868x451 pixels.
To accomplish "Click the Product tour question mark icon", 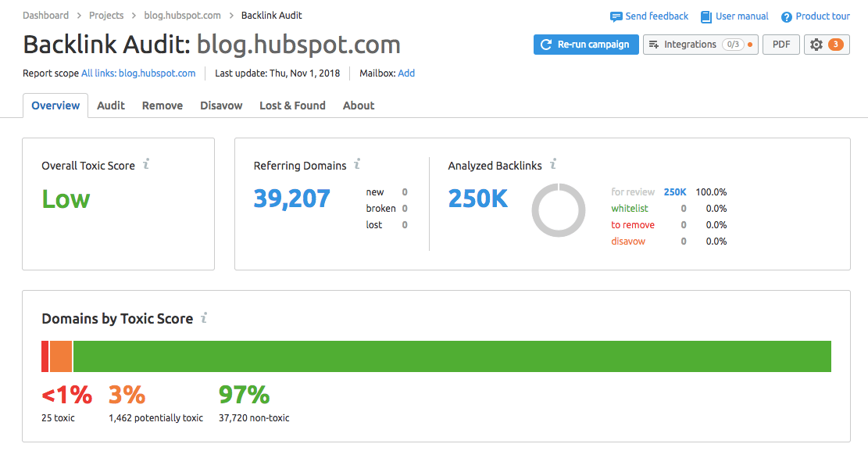I will click(x=787, y=16).
